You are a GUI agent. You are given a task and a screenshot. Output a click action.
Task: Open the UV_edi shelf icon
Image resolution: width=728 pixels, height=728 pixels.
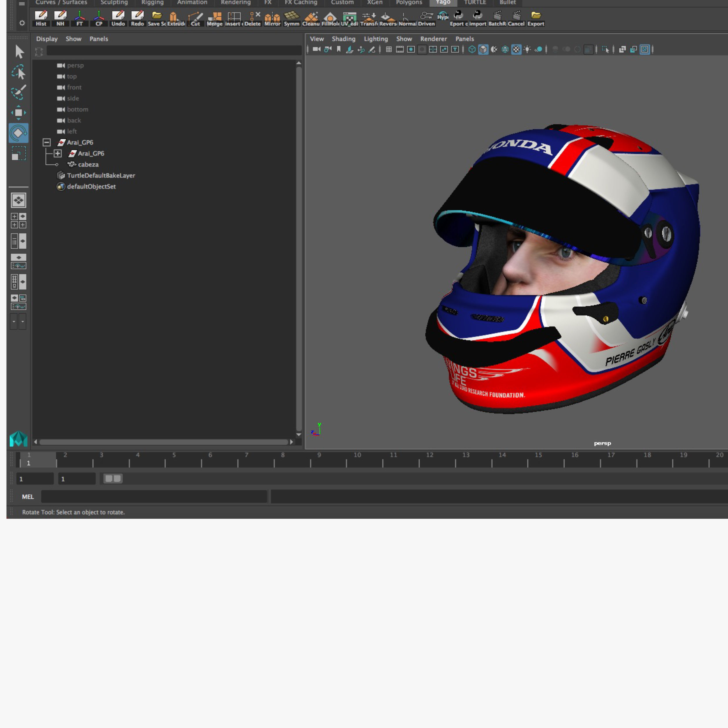(349, 18)
